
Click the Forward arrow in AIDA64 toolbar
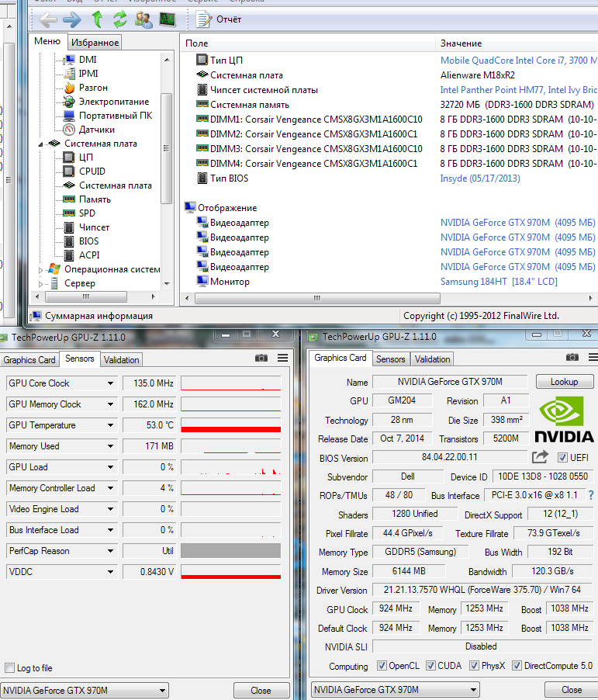(x=72, y=19)
